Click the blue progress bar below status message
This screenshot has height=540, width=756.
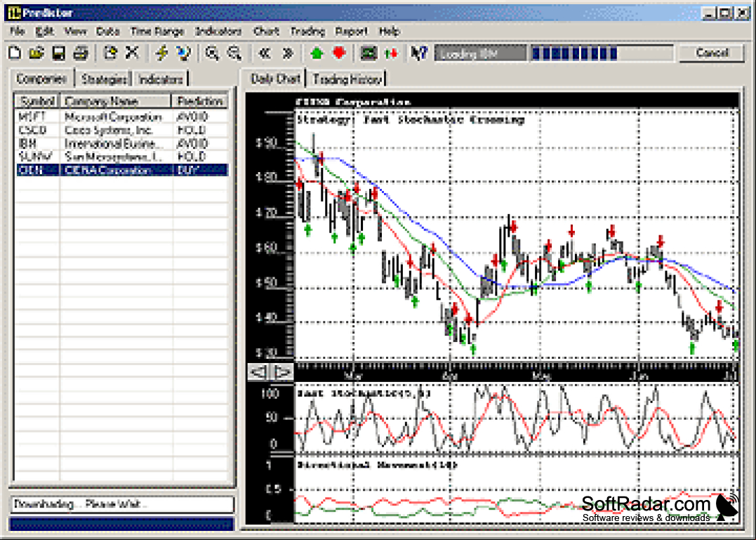[x=121, y=524]
